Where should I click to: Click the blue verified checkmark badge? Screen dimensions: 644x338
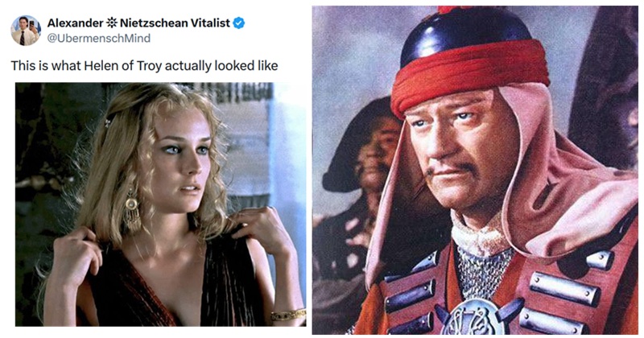pyautogui.click(x=239, y=23)
